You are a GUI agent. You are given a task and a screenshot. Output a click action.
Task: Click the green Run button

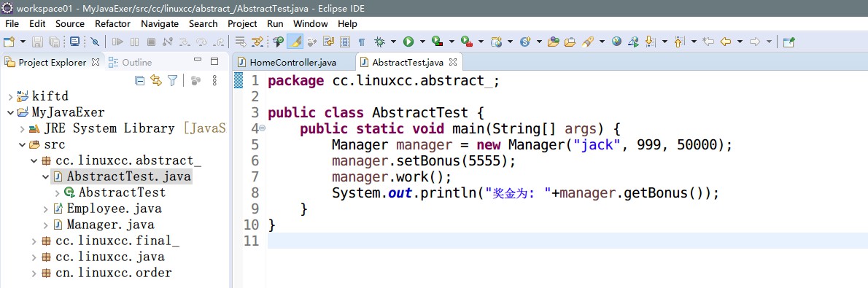(x=408, y=42)
